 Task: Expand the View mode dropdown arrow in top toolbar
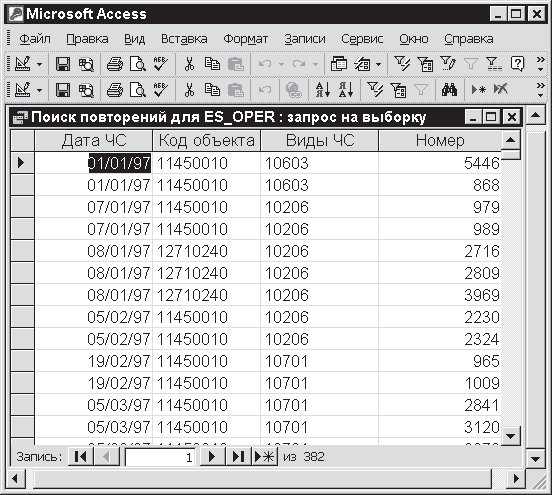coord(39,64)
